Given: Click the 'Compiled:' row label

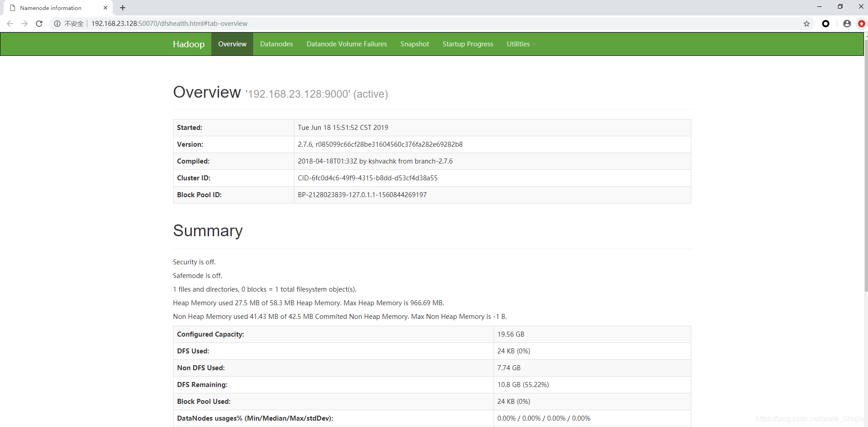Looking at the screenshot, I should (193, 161).
